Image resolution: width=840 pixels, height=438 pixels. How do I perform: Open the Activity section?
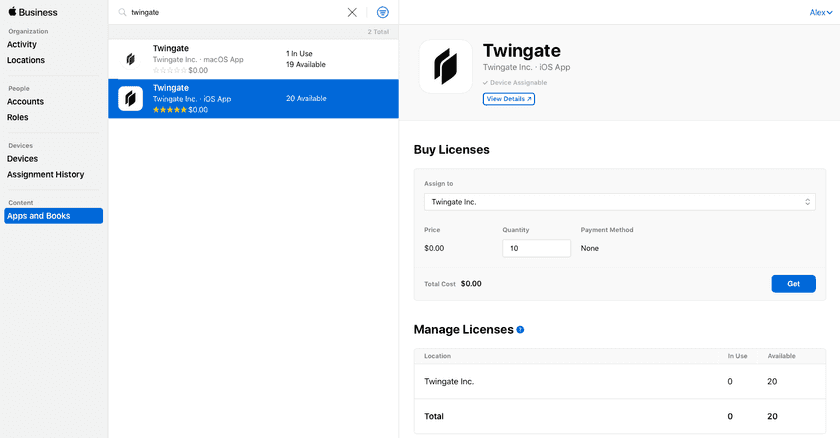(22, 44)
